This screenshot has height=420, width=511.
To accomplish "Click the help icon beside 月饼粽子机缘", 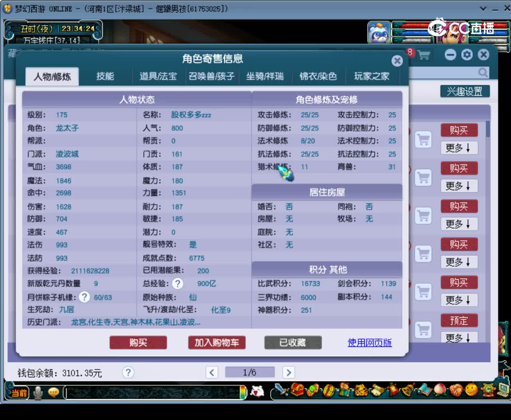I will [84, 297].
